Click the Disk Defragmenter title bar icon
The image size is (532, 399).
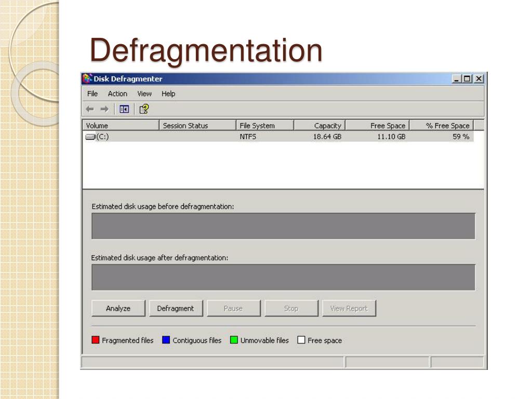[87, 79]
